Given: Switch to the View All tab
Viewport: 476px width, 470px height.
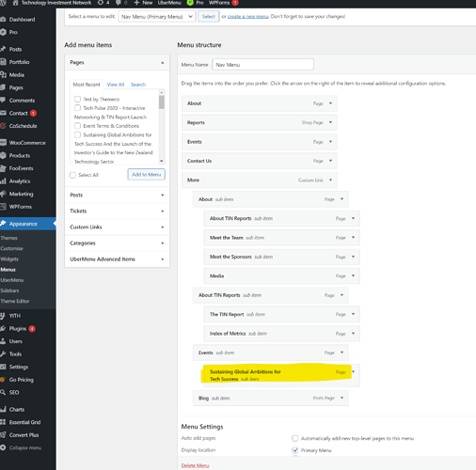Looking at the screenshot, I should point(116,85).
